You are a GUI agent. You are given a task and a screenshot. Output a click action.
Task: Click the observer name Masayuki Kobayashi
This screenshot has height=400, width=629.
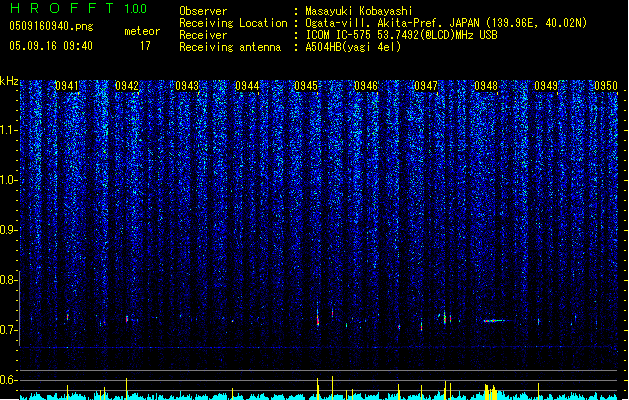tap(359, 11)
